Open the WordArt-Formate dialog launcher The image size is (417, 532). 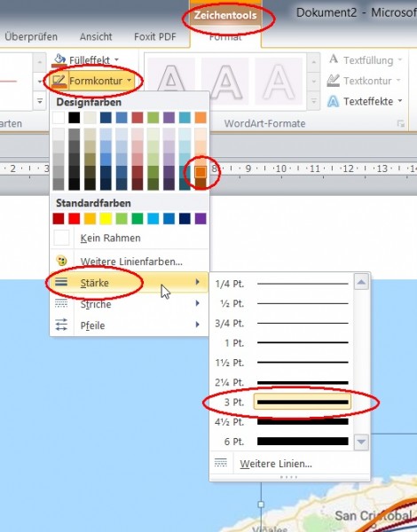(x=401, y=124)
